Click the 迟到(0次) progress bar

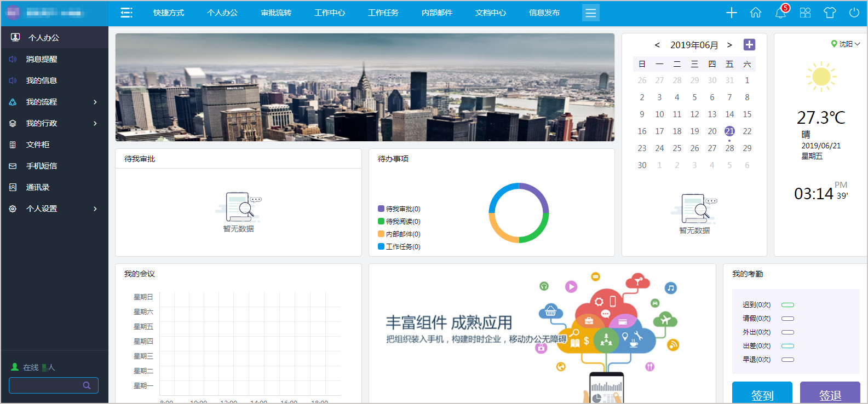[787, 305]
